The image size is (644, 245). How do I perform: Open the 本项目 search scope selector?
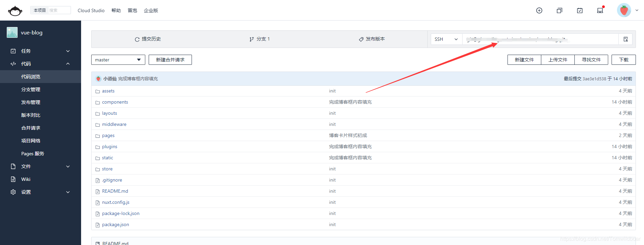(40, 10)
